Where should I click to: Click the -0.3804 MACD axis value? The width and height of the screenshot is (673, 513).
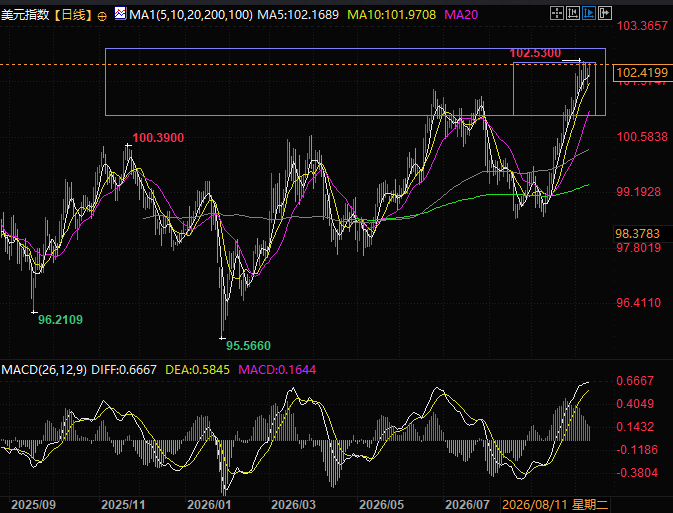click(637, 473)
